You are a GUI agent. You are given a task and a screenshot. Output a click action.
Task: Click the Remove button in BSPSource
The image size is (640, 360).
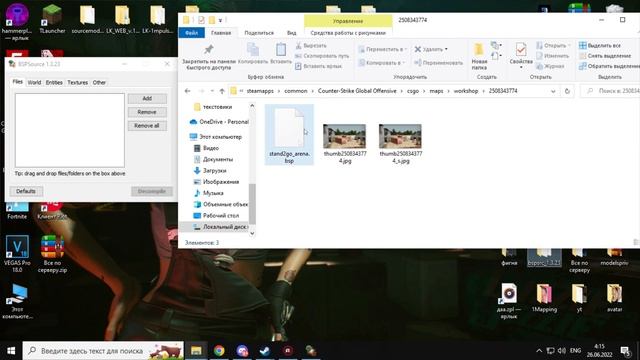147,112
